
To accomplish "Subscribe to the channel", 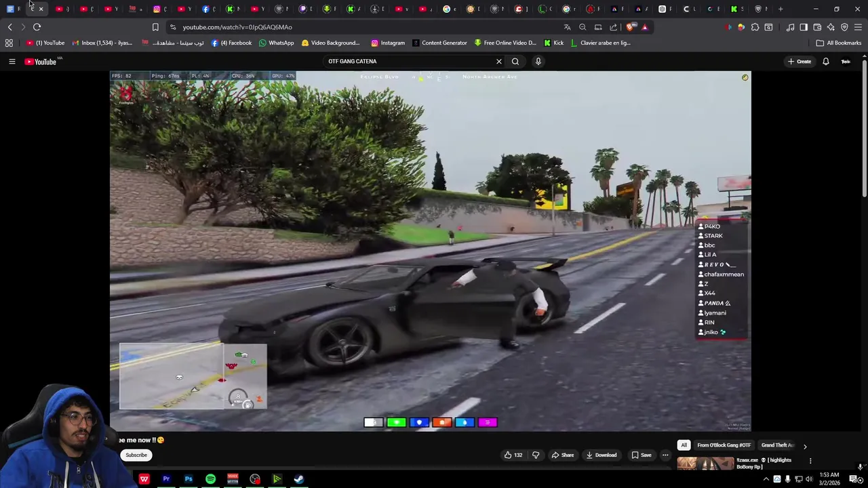I will [136, 455].
